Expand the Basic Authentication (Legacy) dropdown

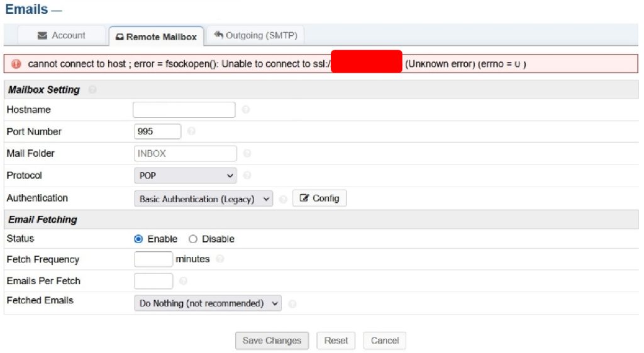(x=203, y=199)
